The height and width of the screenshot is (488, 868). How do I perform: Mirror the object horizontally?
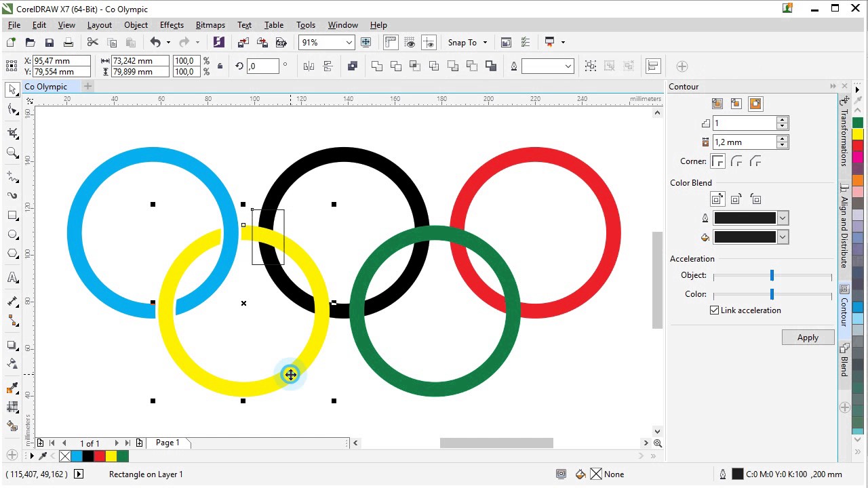click(309, 66)
